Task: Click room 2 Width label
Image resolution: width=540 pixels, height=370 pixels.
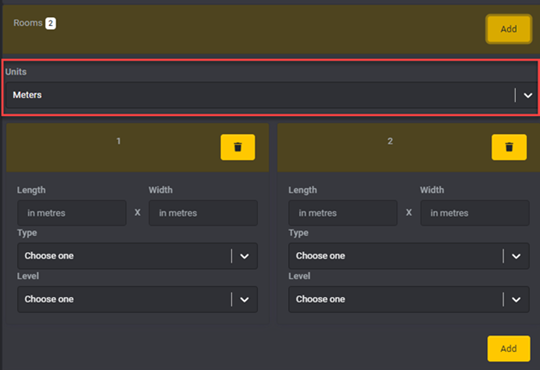Action: [x=432, y=190]
